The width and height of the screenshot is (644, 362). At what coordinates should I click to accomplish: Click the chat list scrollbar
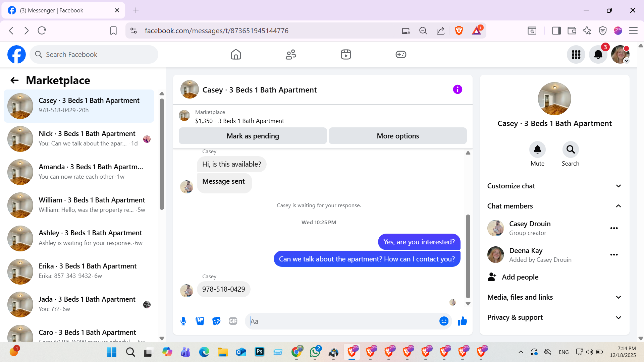[x=162, y=154]
